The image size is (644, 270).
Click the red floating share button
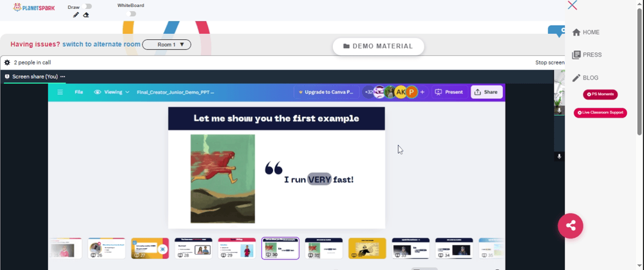coord(571,226)
